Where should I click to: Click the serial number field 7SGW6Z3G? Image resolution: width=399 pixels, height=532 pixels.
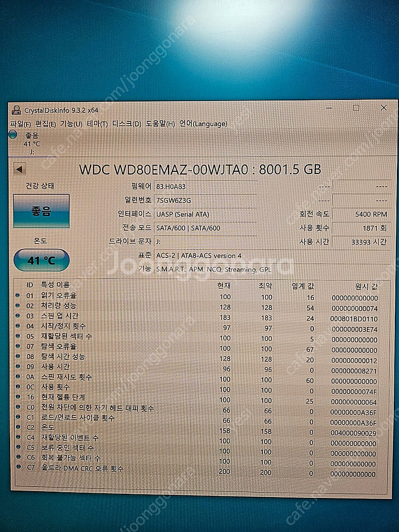point(205,200)
